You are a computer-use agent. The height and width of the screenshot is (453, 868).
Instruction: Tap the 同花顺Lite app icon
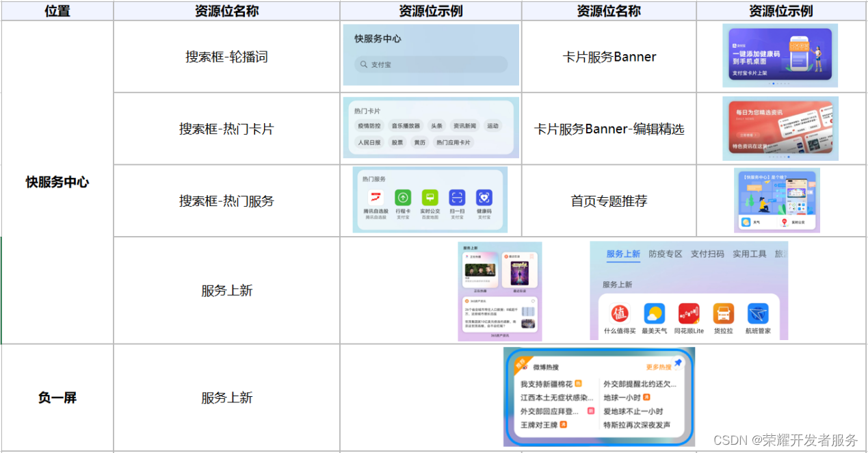pyautogui.click(x=689, y=313)
